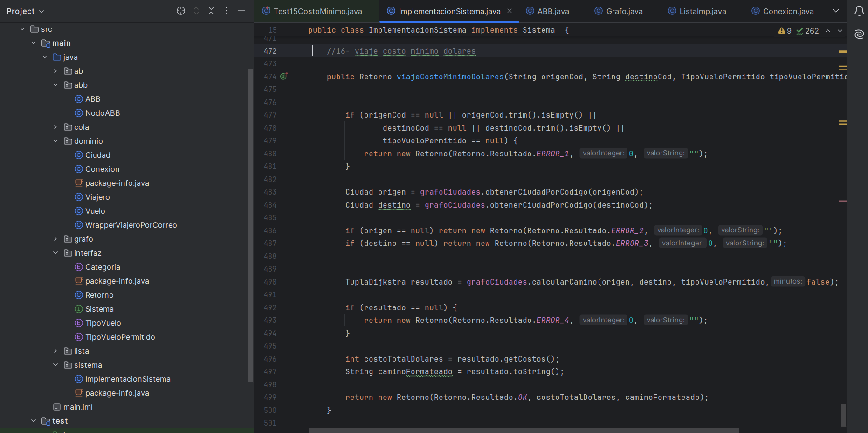Open the Project view dropdown

(25, 11)
